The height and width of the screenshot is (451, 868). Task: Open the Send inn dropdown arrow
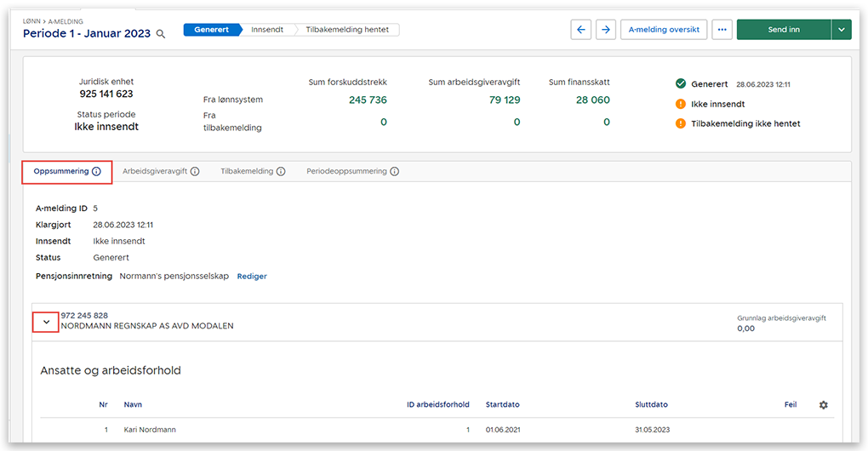841,30
